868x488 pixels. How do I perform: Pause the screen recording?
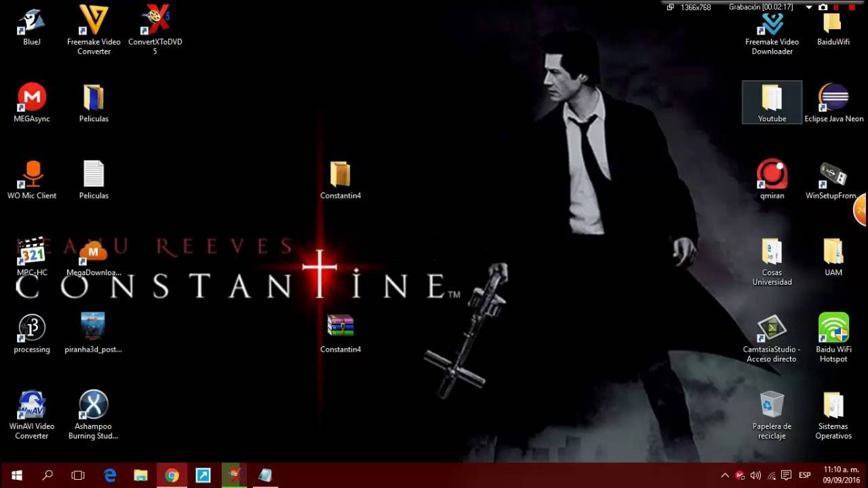click(835, 7)
